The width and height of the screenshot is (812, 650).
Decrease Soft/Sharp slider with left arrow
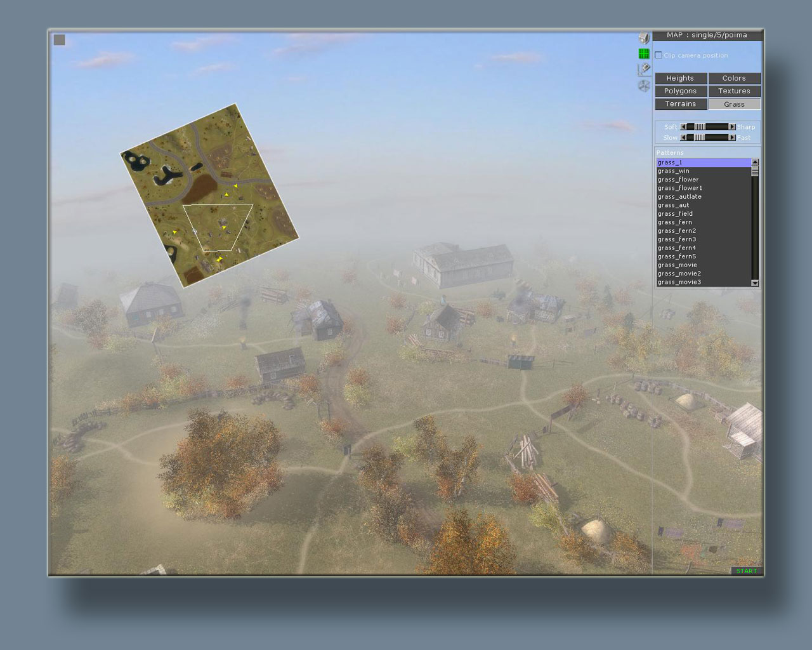[683, 127]
